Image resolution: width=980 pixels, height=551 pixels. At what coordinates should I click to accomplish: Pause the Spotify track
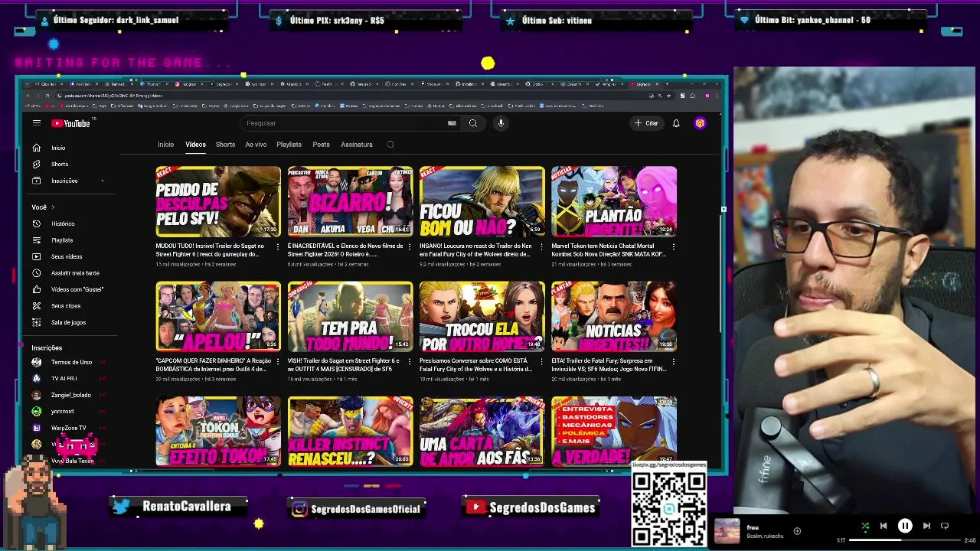pos(905,526)
